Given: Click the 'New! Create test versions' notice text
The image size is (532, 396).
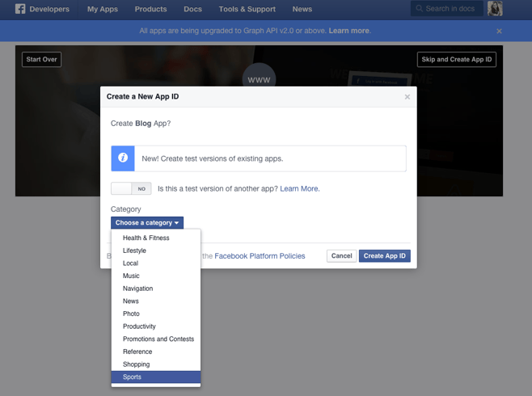Looking at the screenshot, I should pyautogui.click(x=213, y=158).
